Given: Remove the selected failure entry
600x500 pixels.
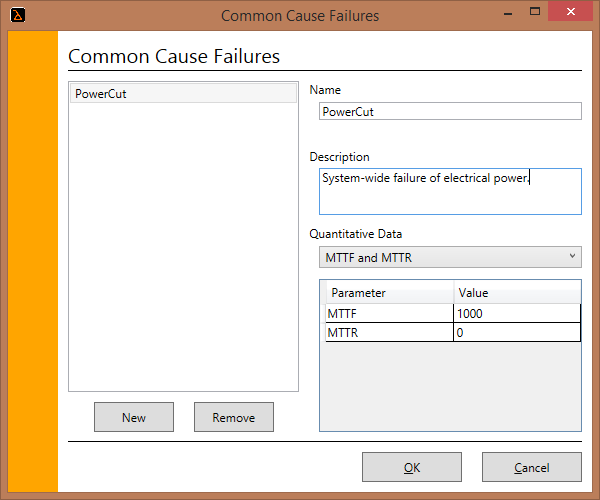Looking at the screenshot, I should [234, 417].
